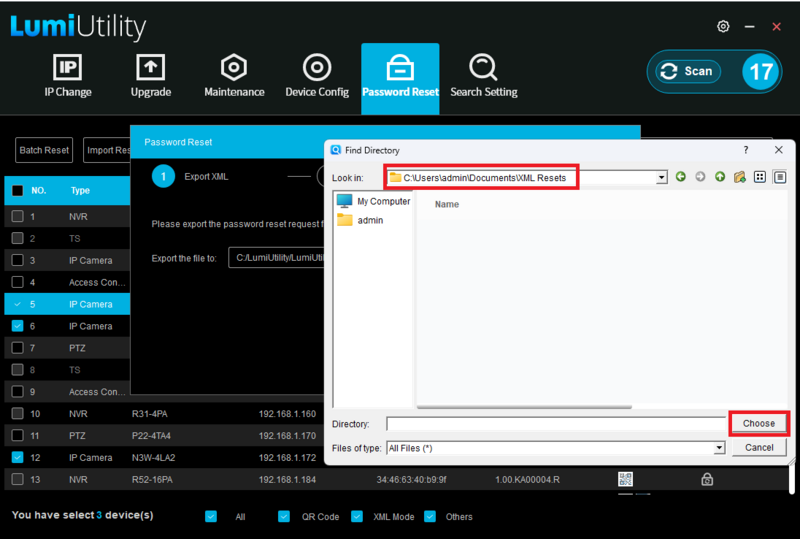Select the Password Reset tab

pyautogui.click(x=400, y=78)
